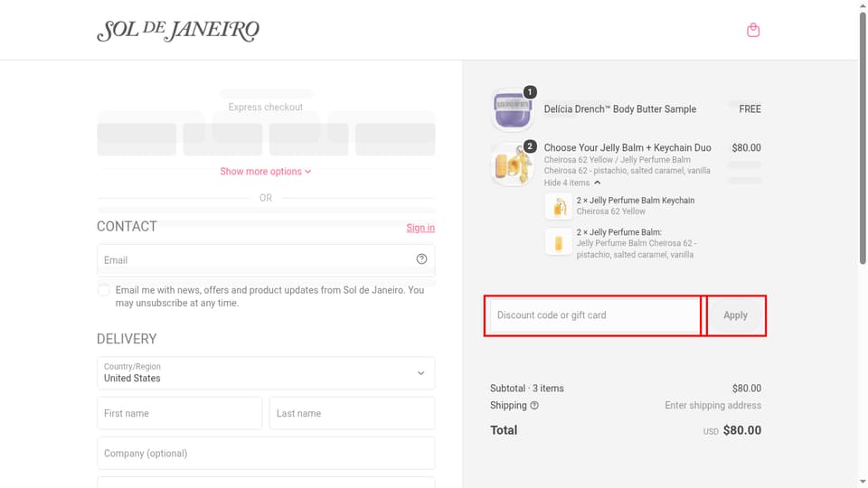Click into the Last name field
The image size is (868, 488).
click(352, 413)
